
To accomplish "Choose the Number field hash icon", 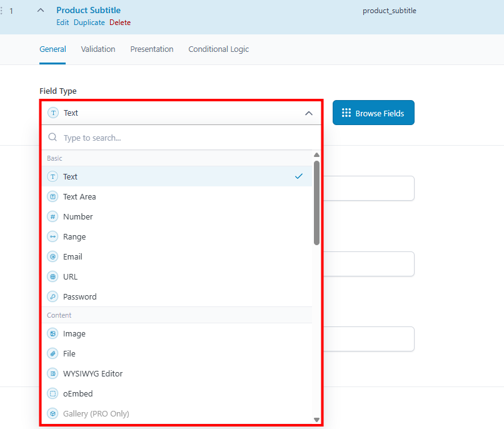I will pos(53,216).
